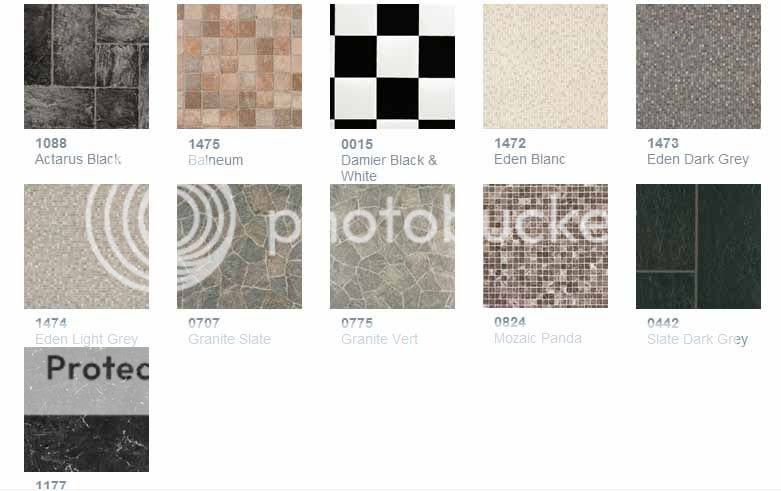Open the Mozaic Panda mosaic tile thumbnail
The width and height of the screenshot is (781, 491).
click(x=545, y=246)
